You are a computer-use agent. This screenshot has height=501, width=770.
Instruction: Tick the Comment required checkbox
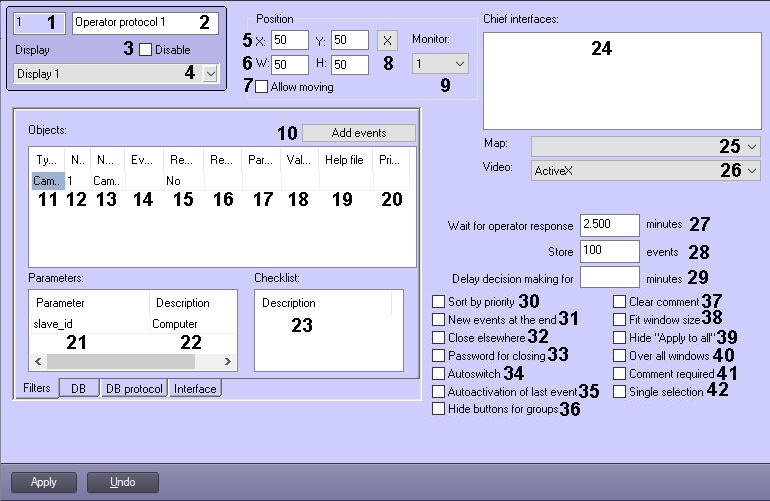(x=620, y=374)
